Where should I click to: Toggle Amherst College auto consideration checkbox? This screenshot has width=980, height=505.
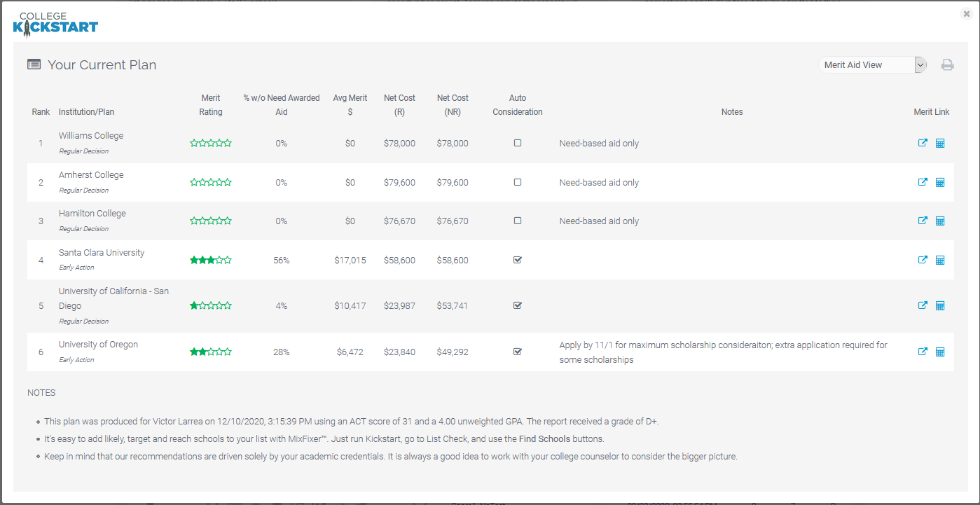click(x=518, y=182)
